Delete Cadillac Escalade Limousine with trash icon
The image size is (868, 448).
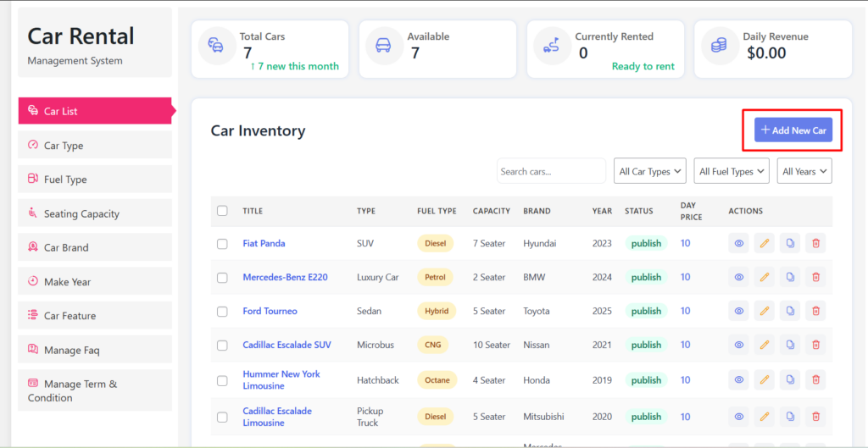click(x=815, y=417)
